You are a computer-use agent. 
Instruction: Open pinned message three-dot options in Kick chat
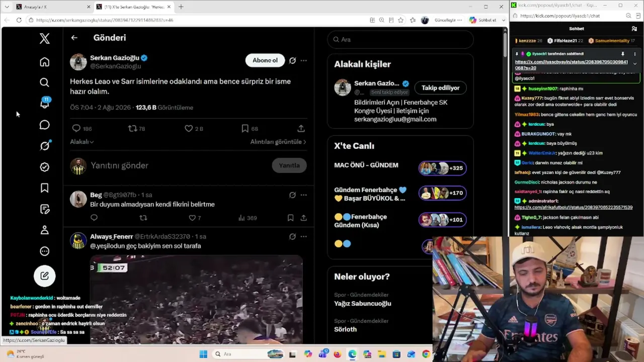click(x=634, y=54)
